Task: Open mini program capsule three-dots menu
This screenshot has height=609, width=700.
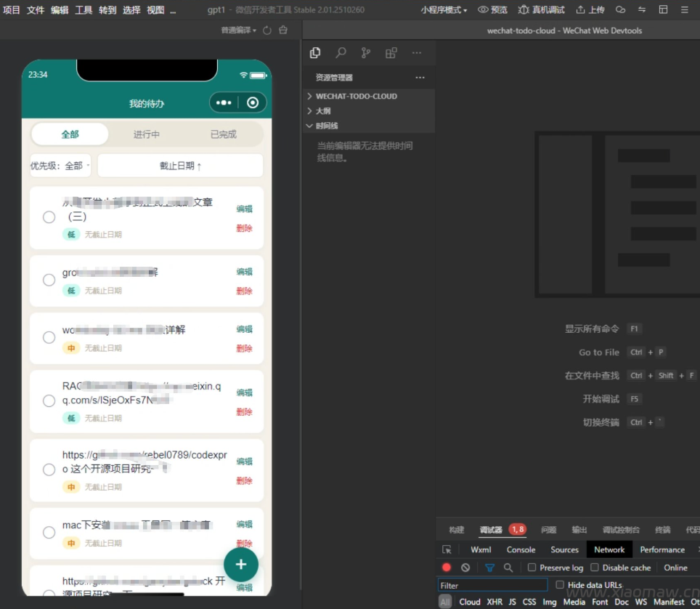Action: pos(224,102)
